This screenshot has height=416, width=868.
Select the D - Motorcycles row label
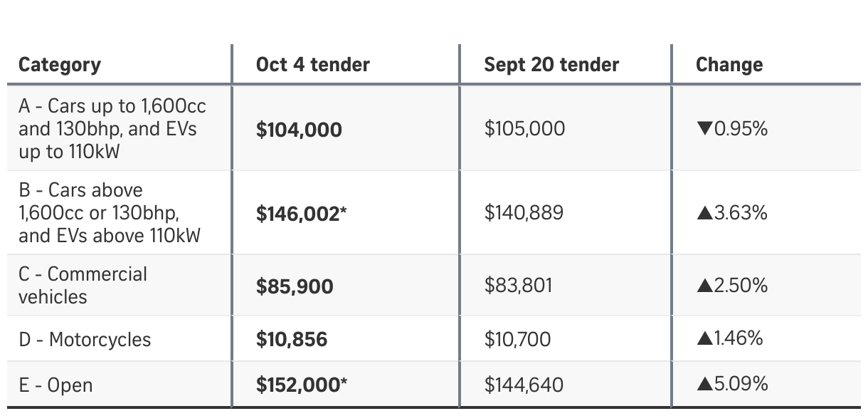[85, 339]
